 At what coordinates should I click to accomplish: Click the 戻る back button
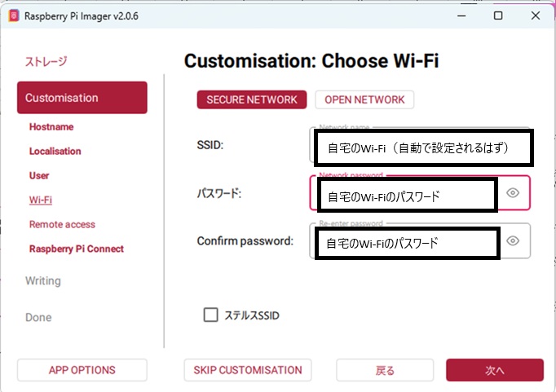pos(386,370)
